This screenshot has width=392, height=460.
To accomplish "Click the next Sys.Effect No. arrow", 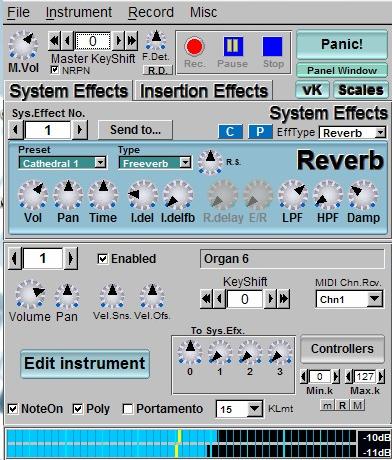I will 80,129.
